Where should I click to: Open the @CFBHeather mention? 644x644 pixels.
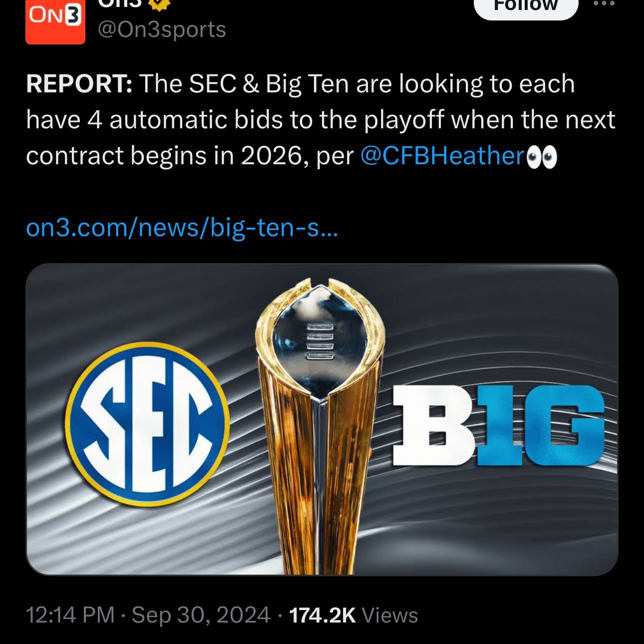click(442, 156)
